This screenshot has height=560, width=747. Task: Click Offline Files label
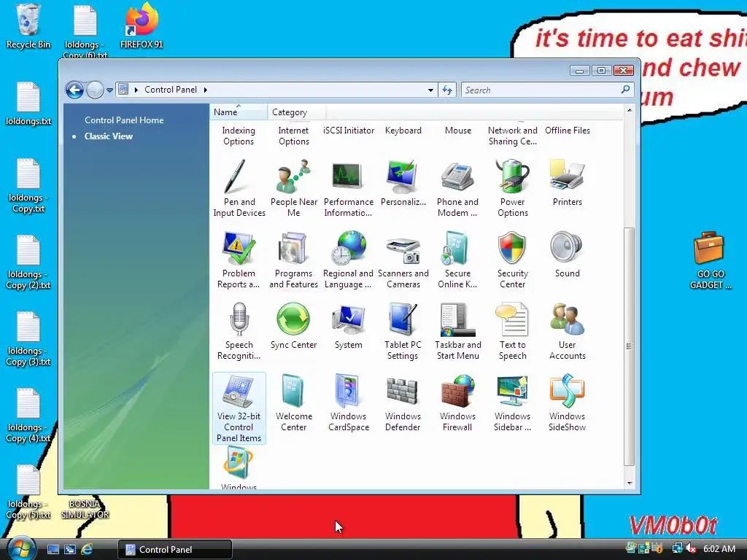[568, 131]
